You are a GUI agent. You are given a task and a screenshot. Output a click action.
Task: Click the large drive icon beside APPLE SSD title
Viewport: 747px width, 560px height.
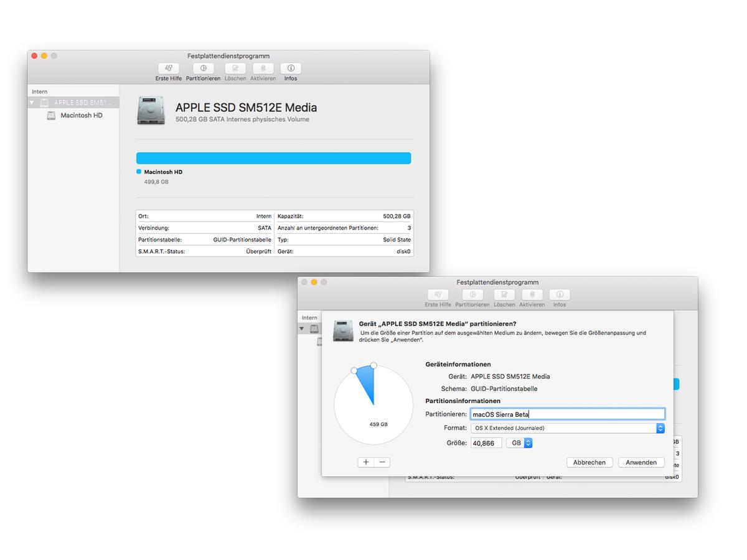pyautogui.click(x=151, y=111)
